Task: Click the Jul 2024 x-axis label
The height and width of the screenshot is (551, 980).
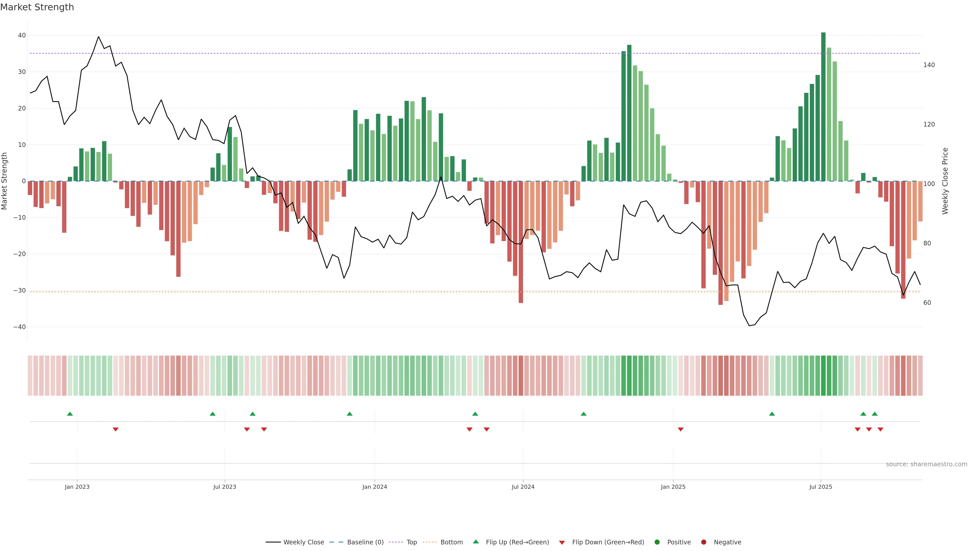Action: 523,487
